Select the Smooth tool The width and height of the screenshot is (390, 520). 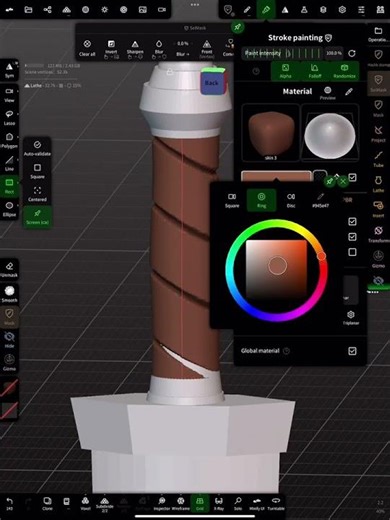pos(9,294)
